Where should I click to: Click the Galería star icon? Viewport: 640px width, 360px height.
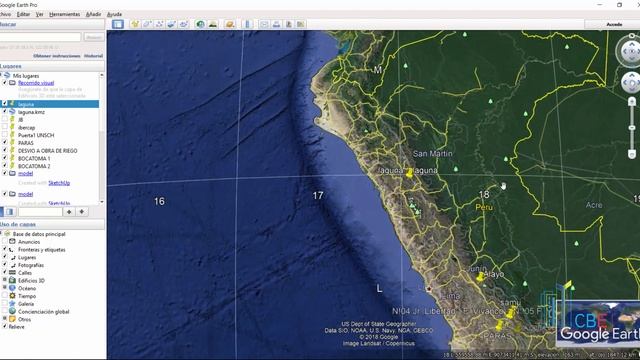(x=13, y=304)
